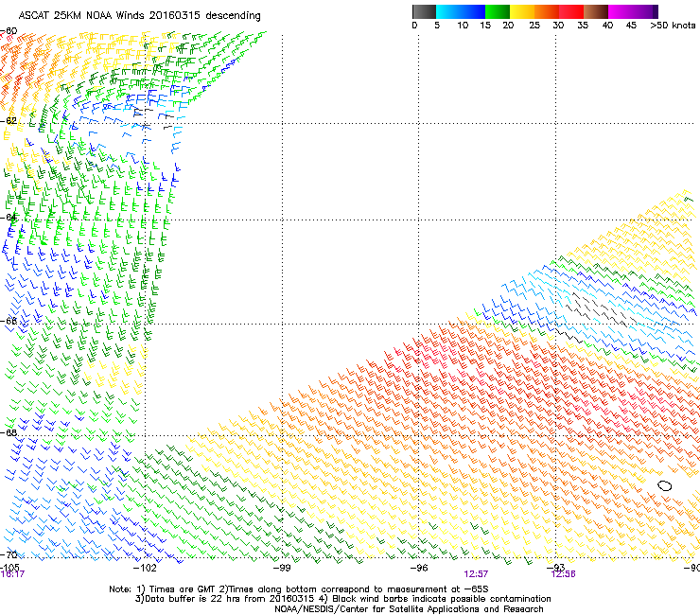
Task: Click the '25' label under the color bar
Action: [534, 26]
